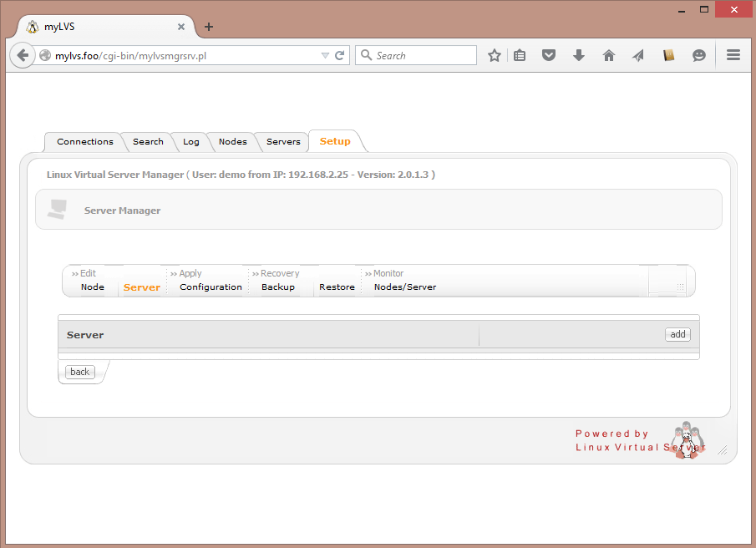The width and height of the screenshot is (756, 548).
Task: Click the smiley chat icon in toolbar
Action: pos(699,56)
